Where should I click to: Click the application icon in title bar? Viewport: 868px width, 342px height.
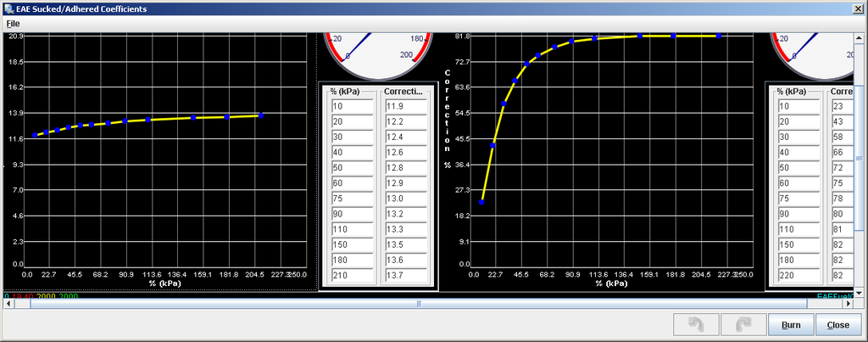8,8
